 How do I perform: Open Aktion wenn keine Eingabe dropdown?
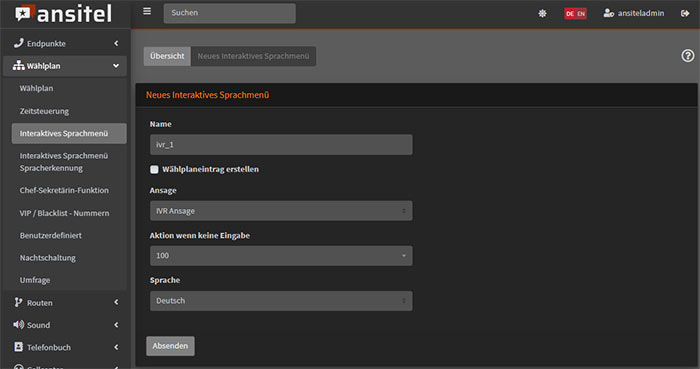pyautogui.click(x=281, y=256)
